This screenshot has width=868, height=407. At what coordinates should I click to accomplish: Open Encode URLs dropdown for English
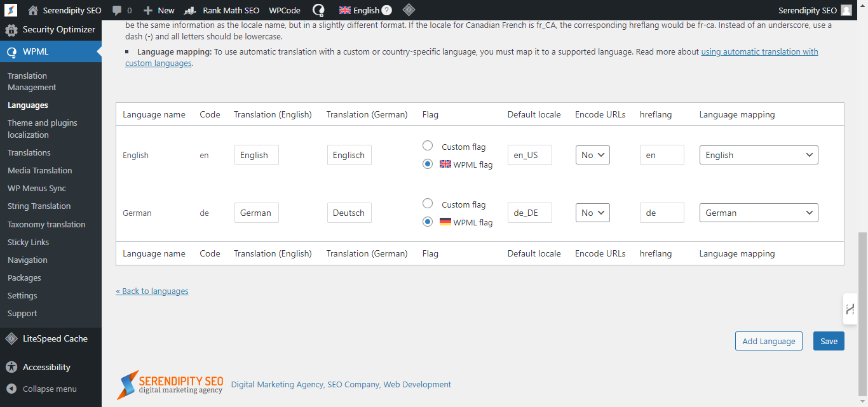click(x=593, y=155)
